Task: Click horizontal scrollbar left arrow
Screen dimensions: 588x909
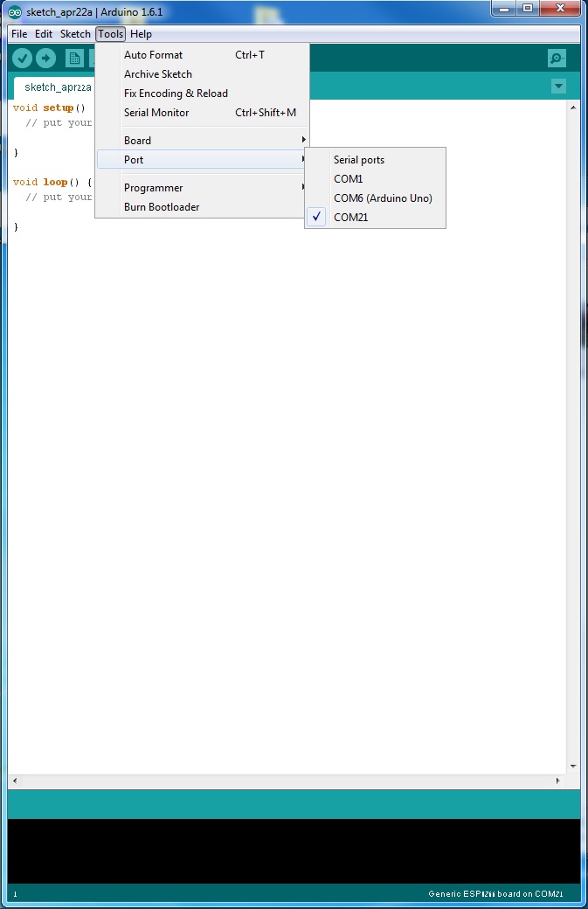Action: pos(15,781)
